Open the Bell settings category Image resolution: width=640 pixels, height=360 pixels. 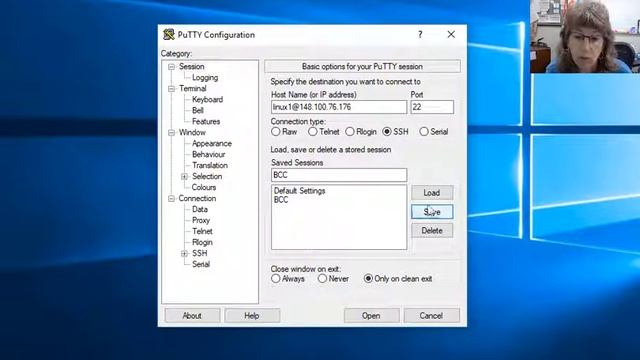click(x=198, y=111)
